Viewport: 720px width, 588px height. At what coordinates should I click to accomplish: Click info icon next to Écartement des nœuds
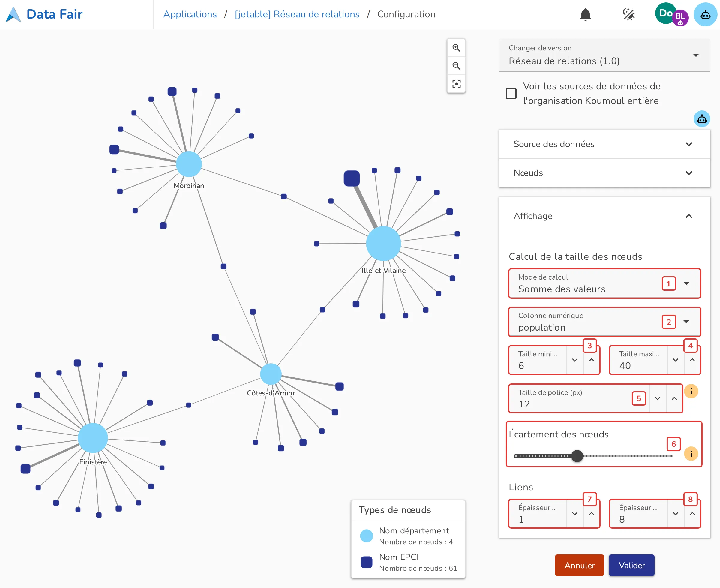pos(691,454)
